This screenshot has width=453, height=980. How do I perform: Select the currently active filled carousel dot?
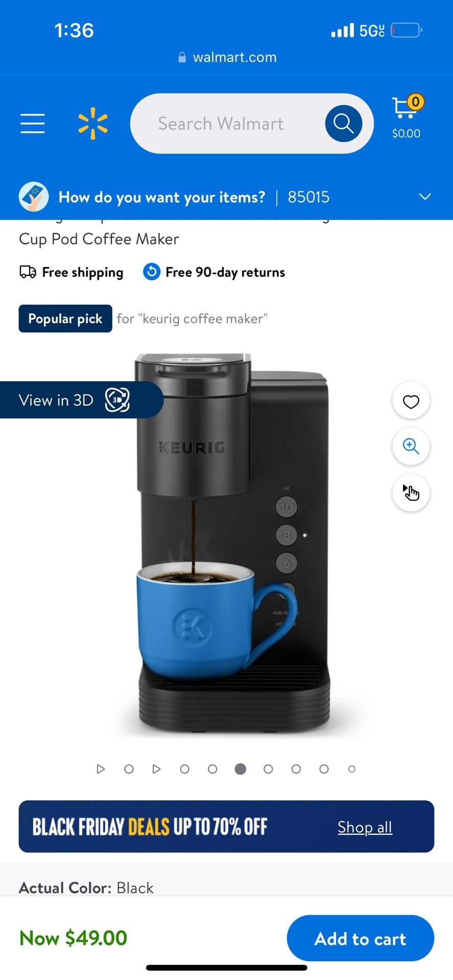pyautogui.click(x=241, y=769)
